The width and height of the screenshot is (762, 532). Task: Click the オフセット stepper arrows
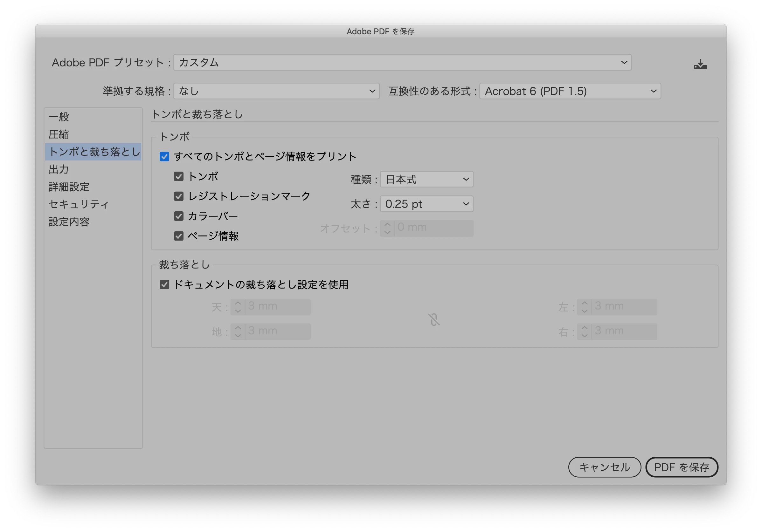tap(387, 228)
